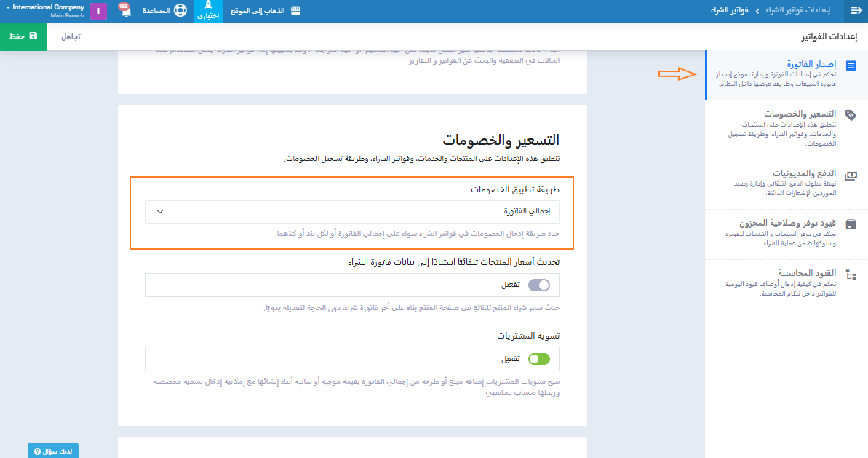Click the green Save button

coord(23,36)
